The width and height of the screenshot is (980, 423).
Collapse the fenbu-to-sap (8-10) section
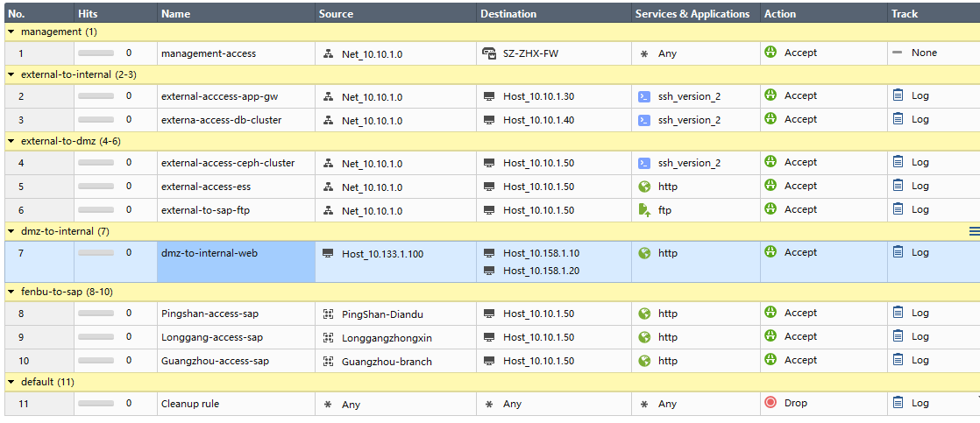11,292
